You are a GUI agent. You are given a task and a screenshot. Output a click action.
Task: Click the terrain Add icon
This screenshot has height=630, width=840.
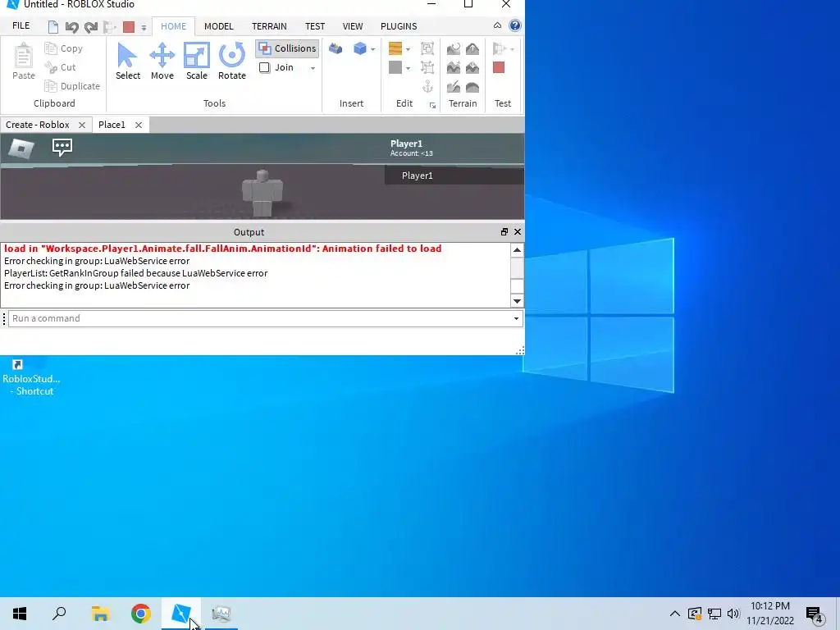coord(453,67)
